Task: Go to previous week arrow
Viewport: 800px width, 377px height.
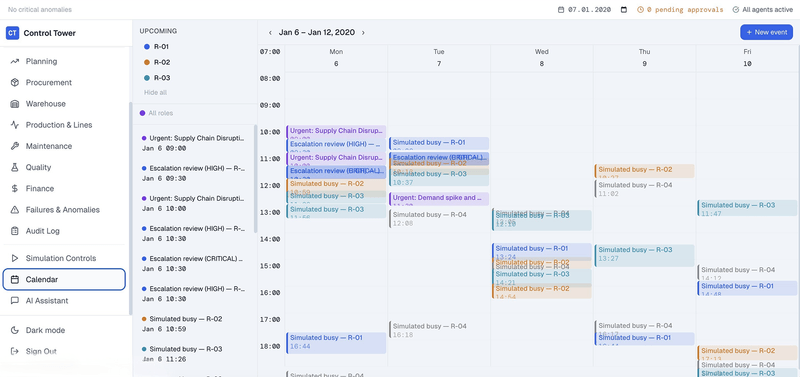Action: (x=270, y=33)
